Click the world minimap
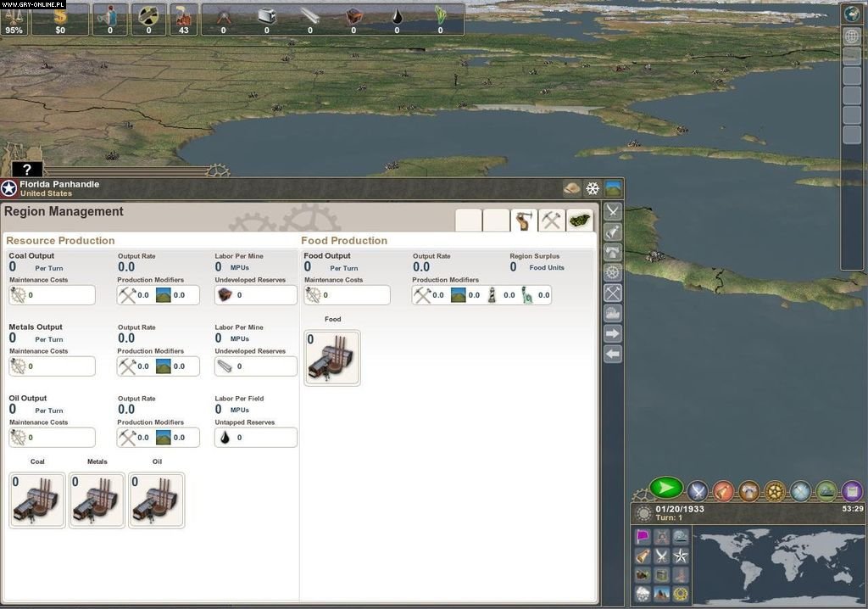The width and height of the screenshot is (868, 609). tap(778, 565)
